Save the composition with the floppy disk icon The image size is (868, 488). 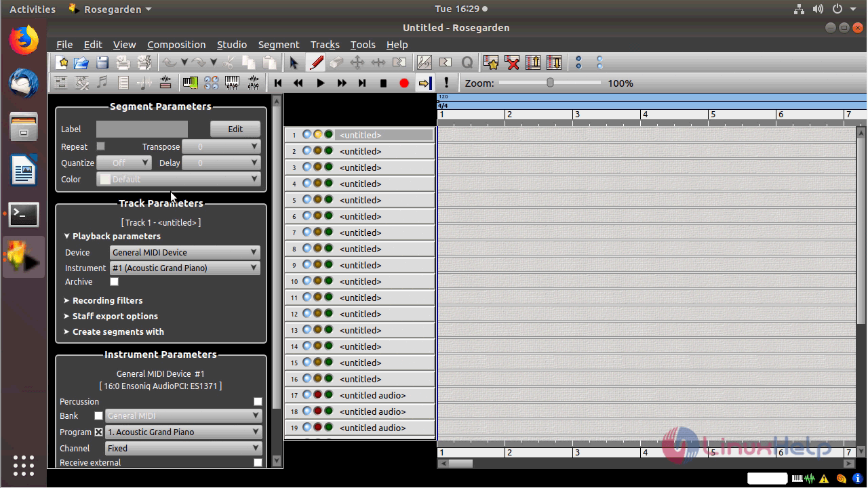pyautogui.click(x=102, y=63)
